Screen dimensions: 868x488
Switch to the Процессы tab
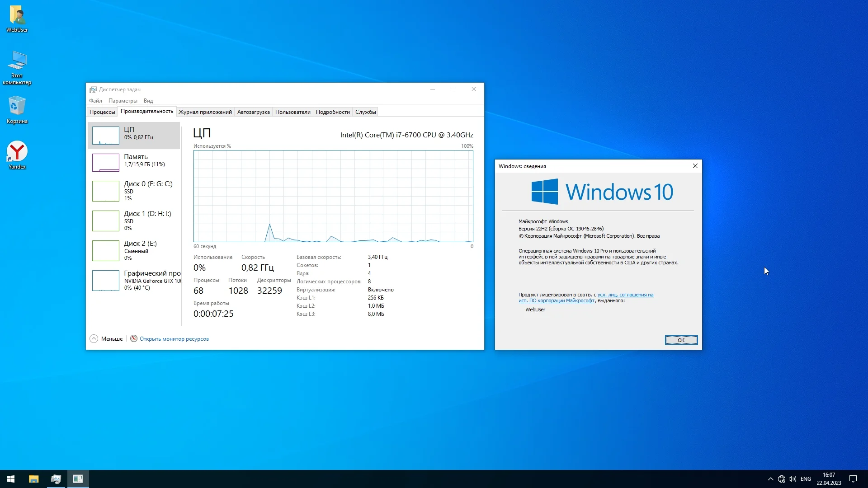(x=102, y=112)
